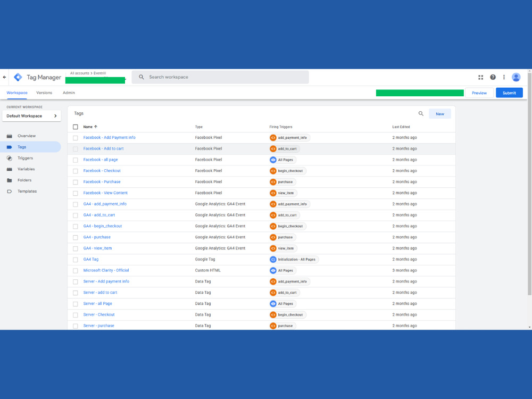Check the Facebook - Purchase checkbox
Viewport: 532px width, 399px height.
coord(76,182)
